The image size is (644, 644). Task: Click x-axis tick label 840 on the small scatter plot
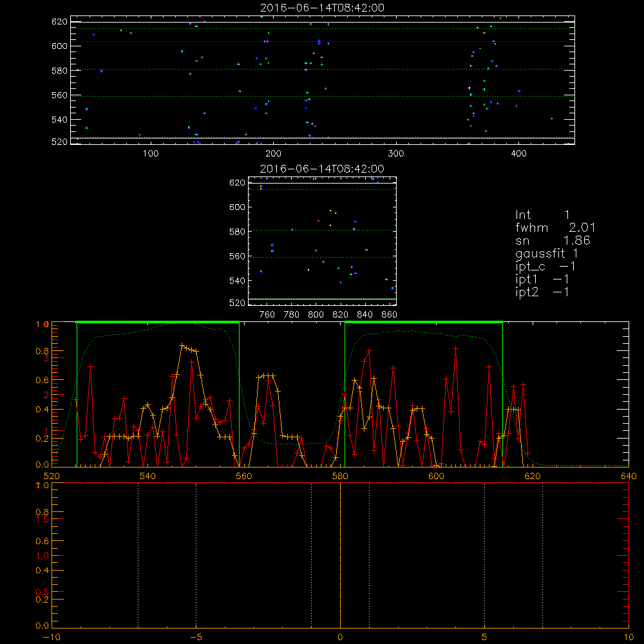(365, 315)
